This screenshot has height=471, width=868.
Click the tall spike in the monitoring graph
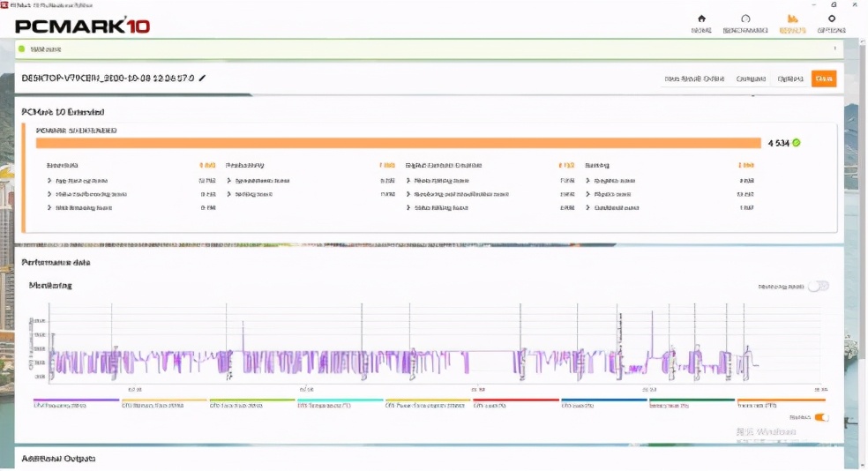pos(652,332)
